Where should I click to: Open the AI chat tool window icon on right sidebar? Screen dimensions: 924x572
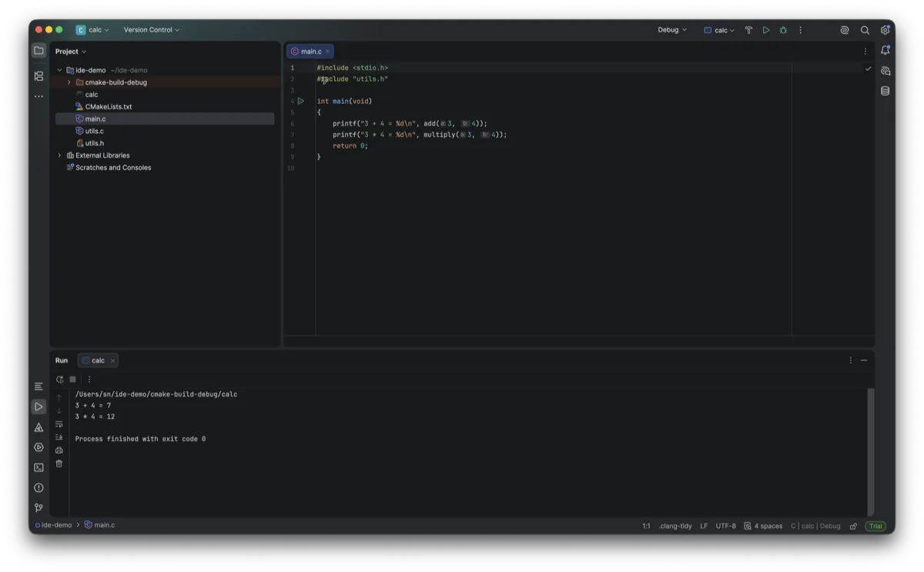pos(885,71)
